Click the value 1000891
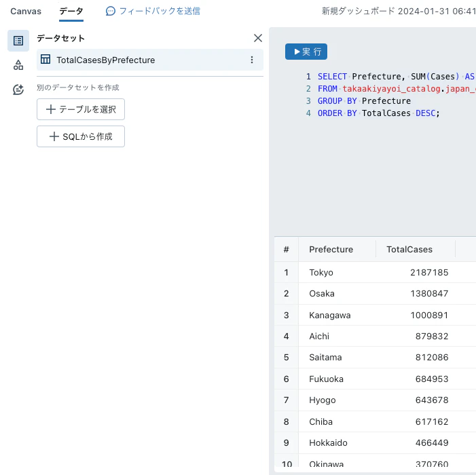This screenshot has height=475, width=476. pyautogui.click(x=429, y=315)
